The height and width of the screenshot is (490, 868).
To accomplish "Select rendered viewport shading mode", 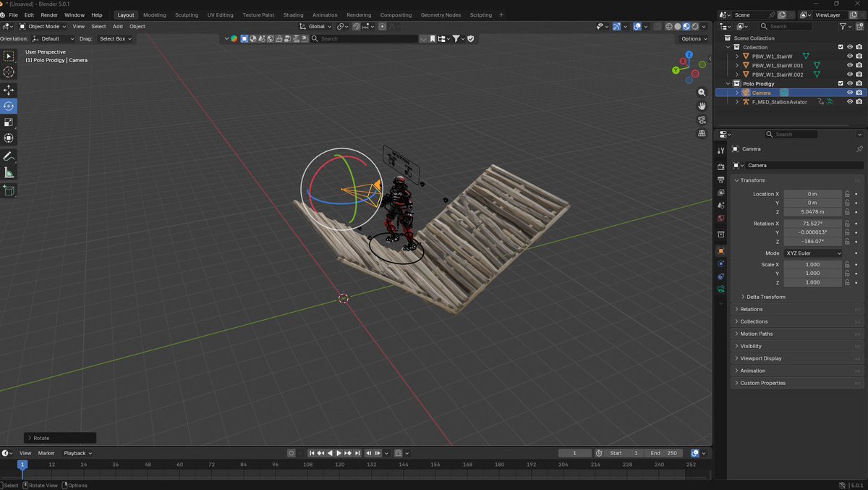I will 694,26.
